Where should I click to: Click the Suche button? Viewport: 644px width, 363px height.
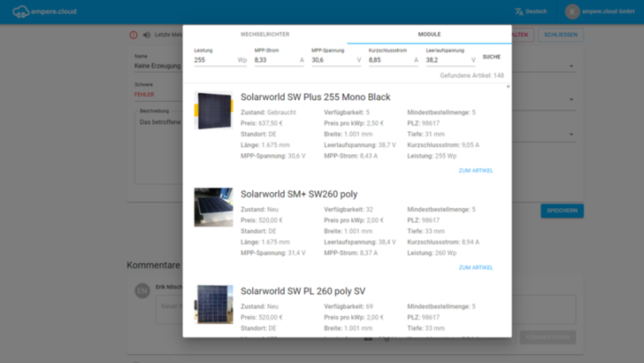pyautogui.click(x=491, y=57)
